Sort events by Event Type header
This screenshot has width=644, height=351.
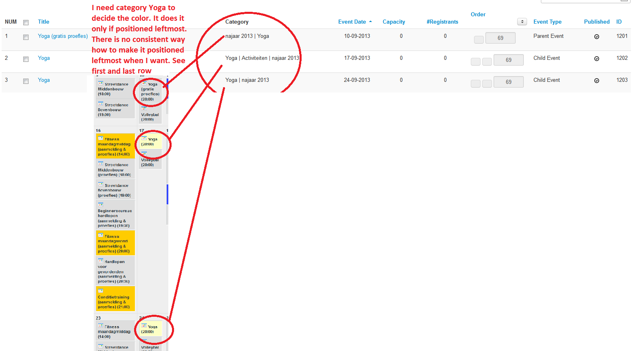pos(547,22)
